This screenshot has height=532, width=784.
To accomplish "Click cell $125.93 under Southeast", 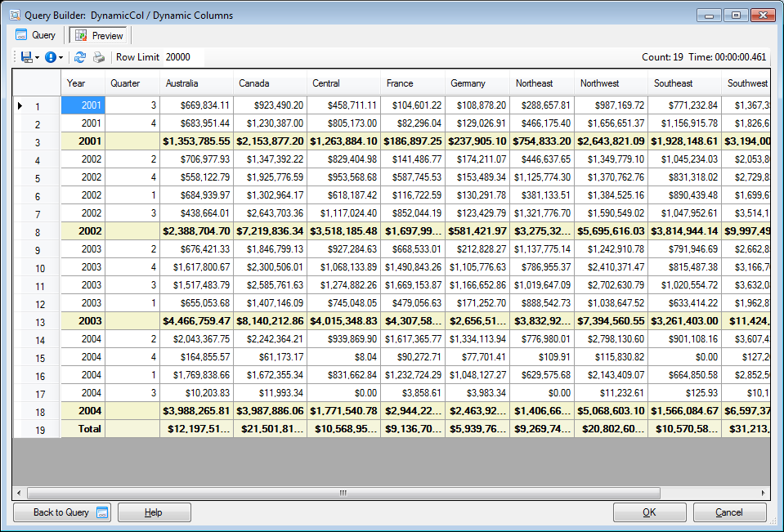I will point(684,393).
